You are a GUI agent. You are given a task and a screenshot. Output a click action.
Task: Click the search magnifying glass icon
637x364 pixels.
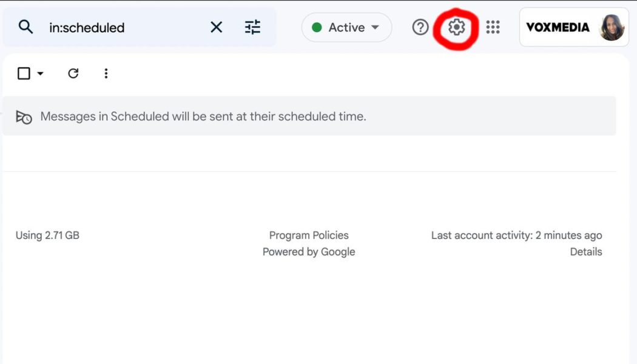(24, 27)
